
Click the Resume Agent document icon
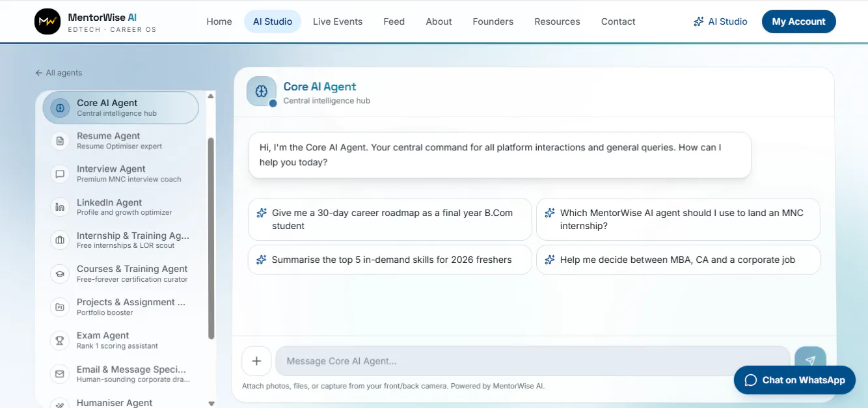point(60,141)
